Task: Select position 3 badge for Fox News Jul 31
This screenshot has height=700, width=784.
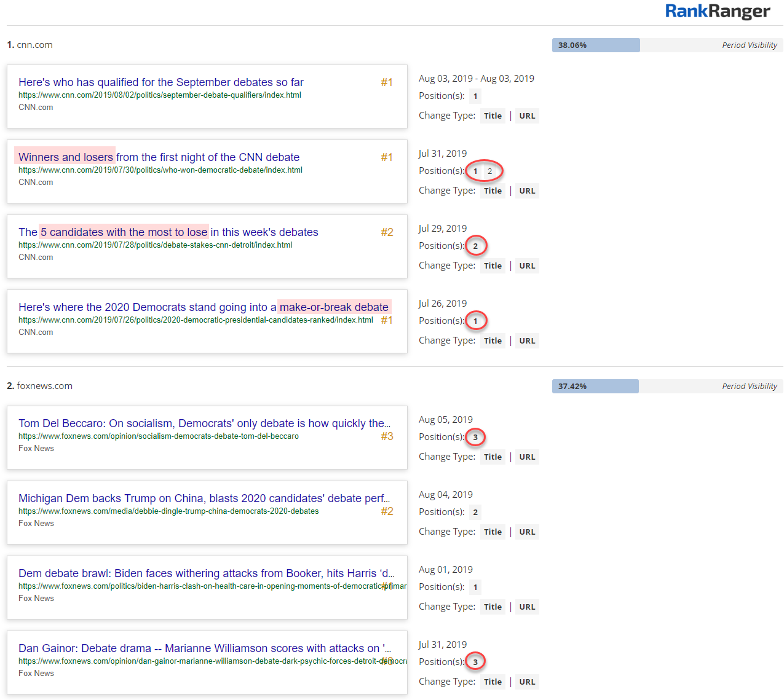Action: pyautogui.click(x=475, y=662)
